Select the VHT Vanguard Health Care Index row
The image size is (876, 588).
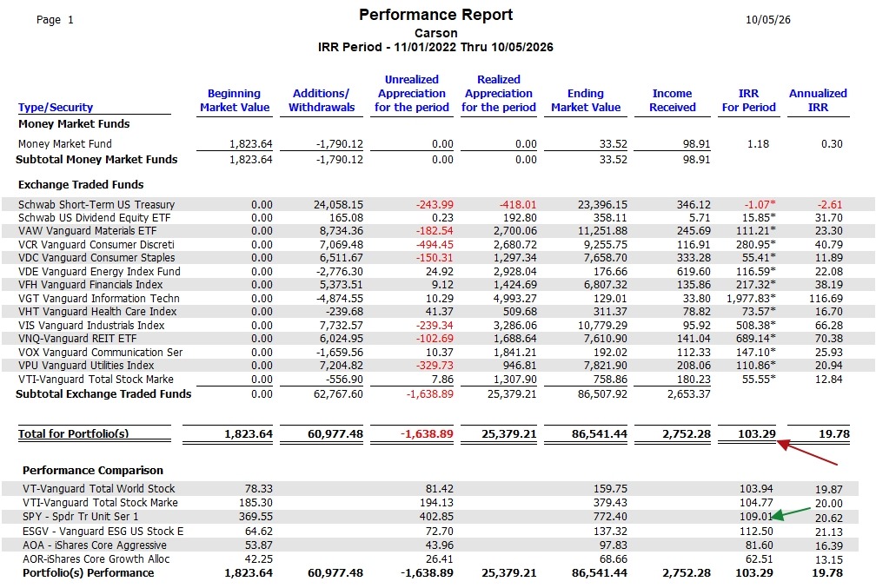[x=438, y=312]
